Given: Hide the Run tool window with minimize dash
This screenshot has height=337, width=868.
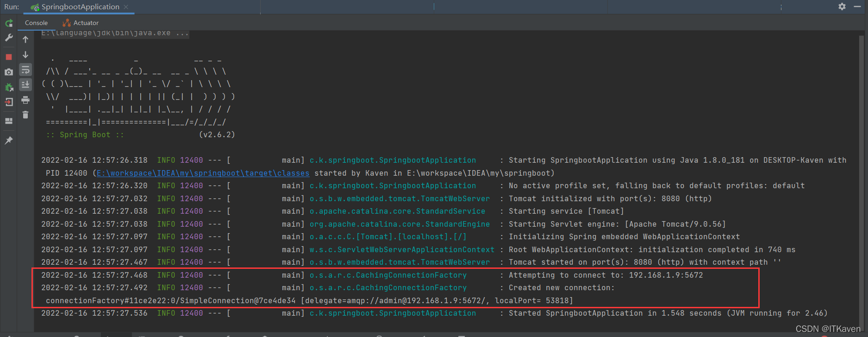Looking at the screenshot, I should (857, 6).
